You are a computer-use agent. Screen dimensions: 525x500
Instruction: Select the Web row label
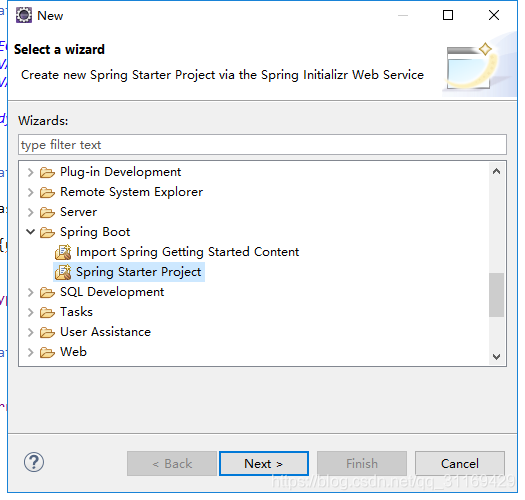point(73,352)
